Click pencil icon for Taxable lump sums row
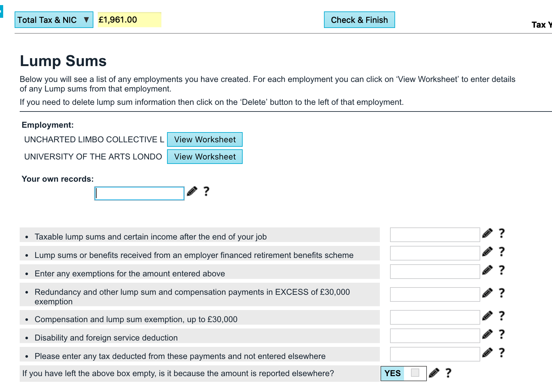 [x=487, y=233]
